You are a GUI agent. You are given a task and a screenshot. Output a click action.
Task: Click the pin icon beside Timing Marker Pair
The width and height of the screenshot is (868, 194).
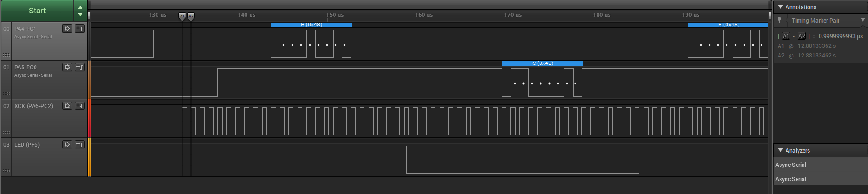click(780, 20)
